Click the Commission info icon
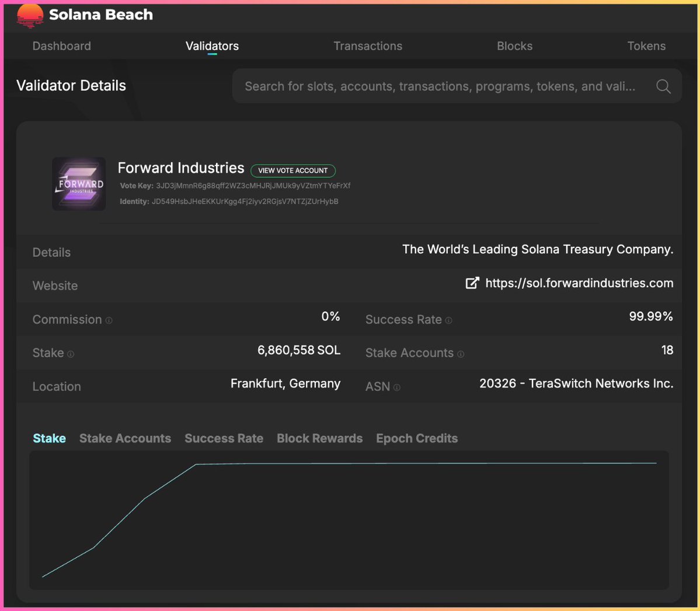 click(109, 320)
